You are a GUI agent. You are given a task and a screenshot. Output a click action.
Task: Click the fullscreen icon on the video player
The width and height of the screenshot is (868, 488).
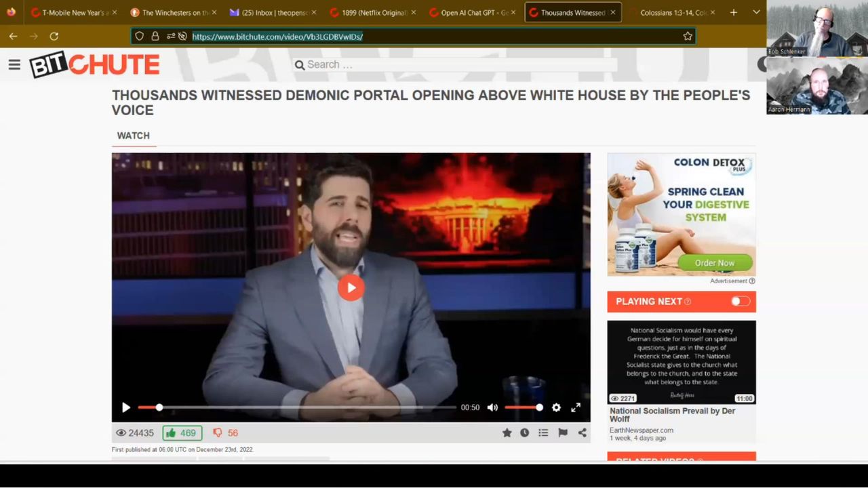[575, 407]
